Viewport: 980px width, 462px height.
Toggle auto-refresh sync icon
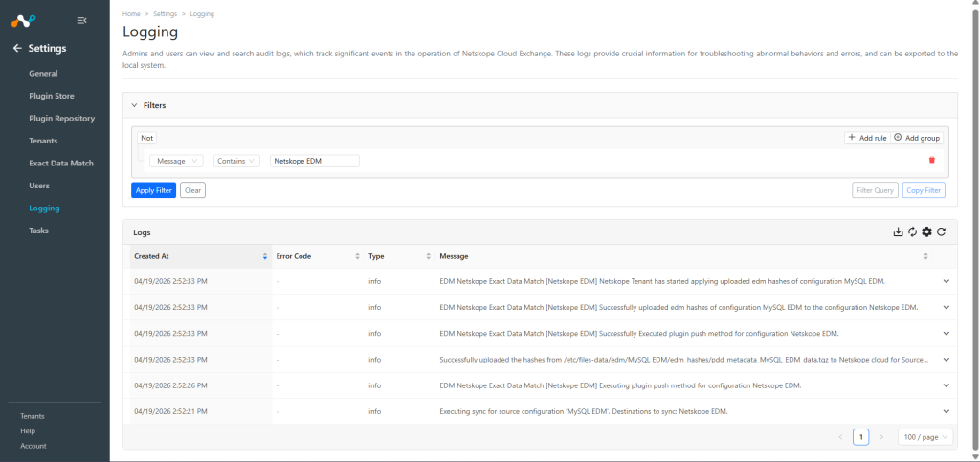click(912, 232)
